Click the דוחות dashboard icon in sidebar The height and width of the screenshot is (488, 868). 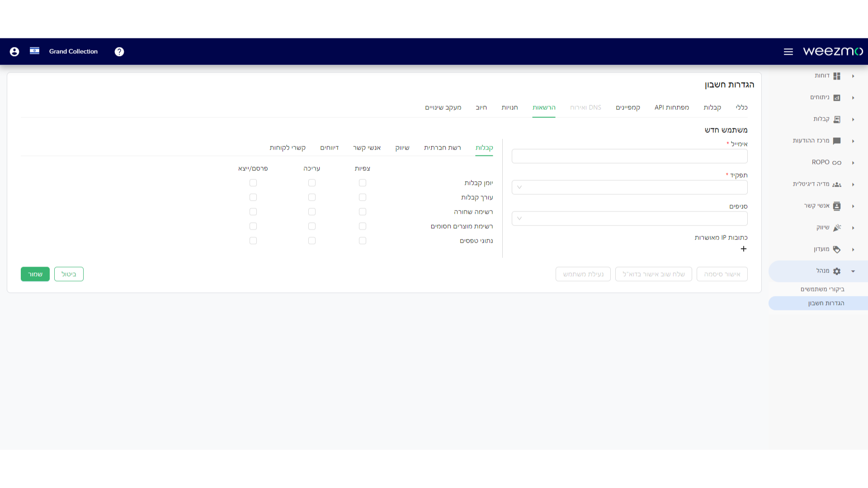tap(837, 76)
